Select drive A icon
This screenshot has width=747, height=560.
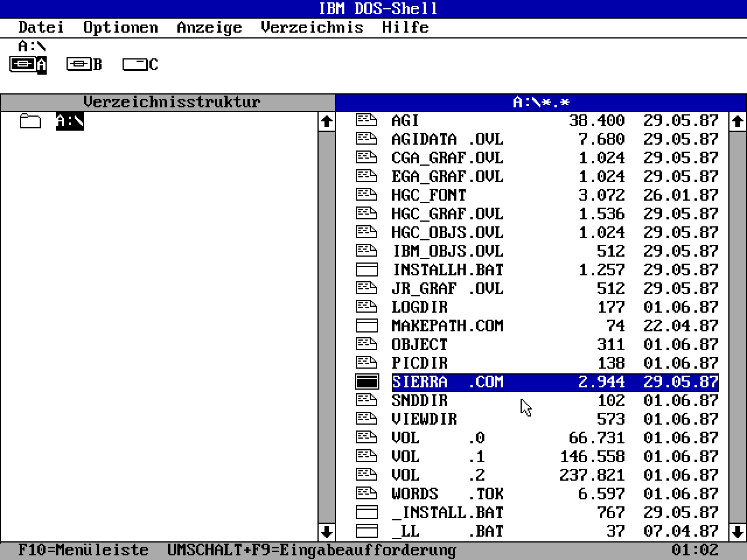(28, 64)
